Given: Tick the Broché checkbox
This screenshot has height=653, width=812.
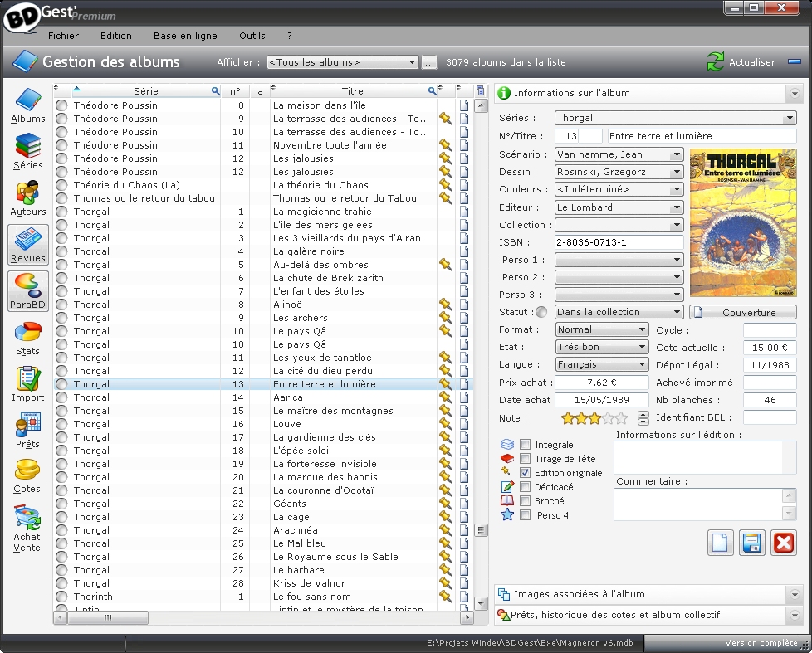Looking at the screenshot, I should [x=525, y=501].
